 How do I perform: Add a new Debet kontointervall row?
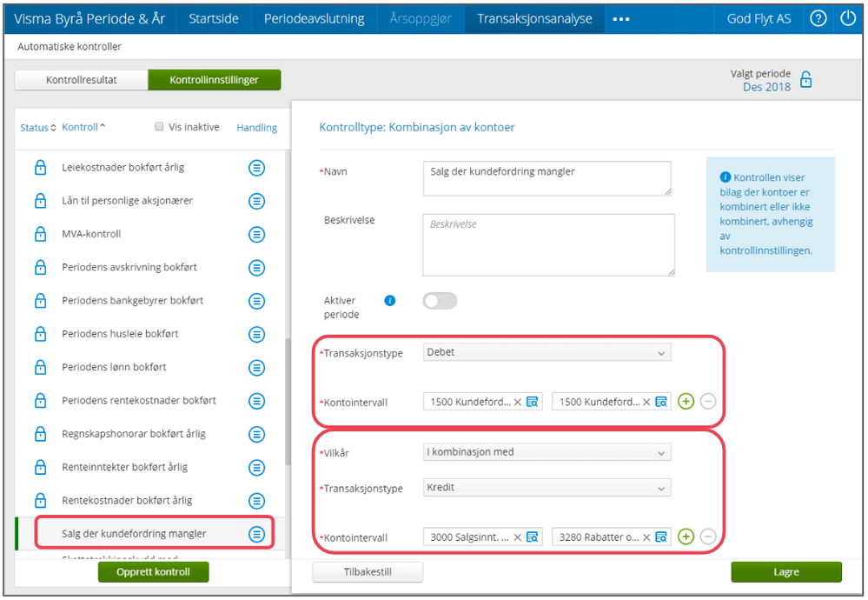[686, 401]
